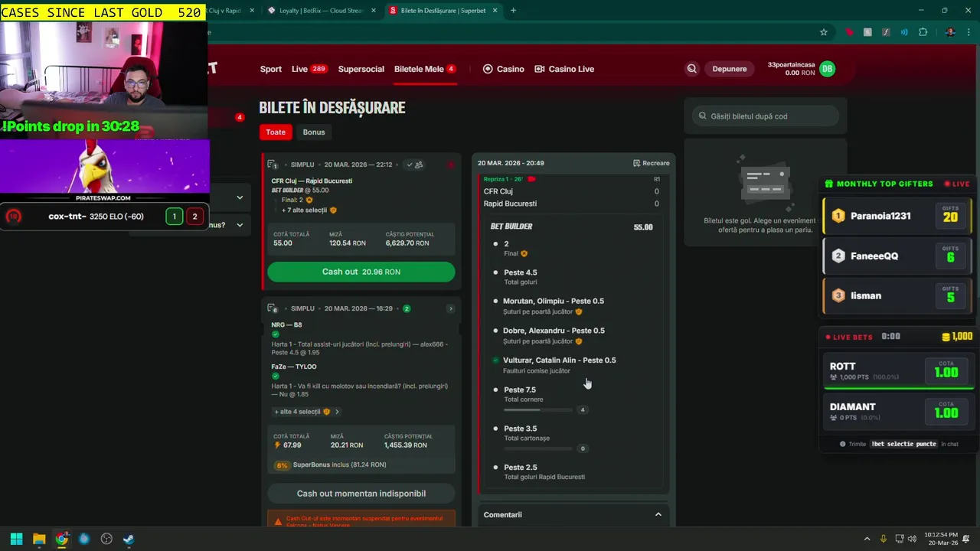The image size is (980, 551).
Task: Click the Total cornere progress bar
Action: tap(538, 410)
